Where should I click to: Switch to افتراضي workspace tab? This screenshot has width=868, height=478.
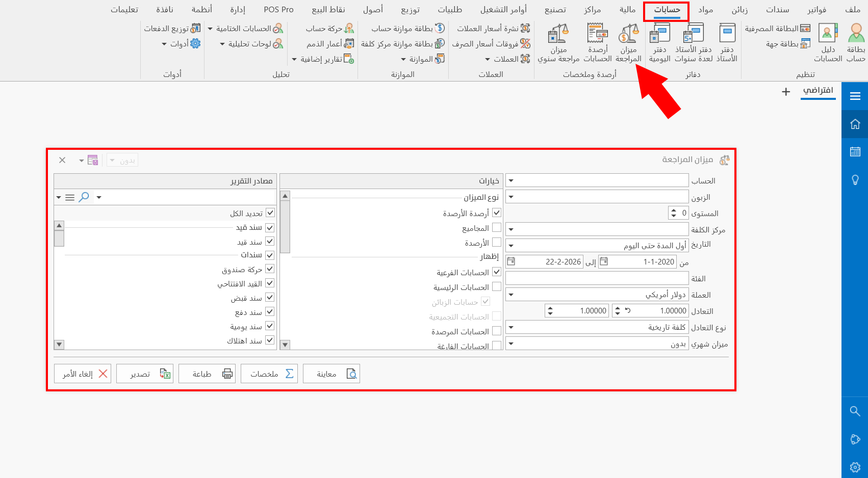coord(818,91)
